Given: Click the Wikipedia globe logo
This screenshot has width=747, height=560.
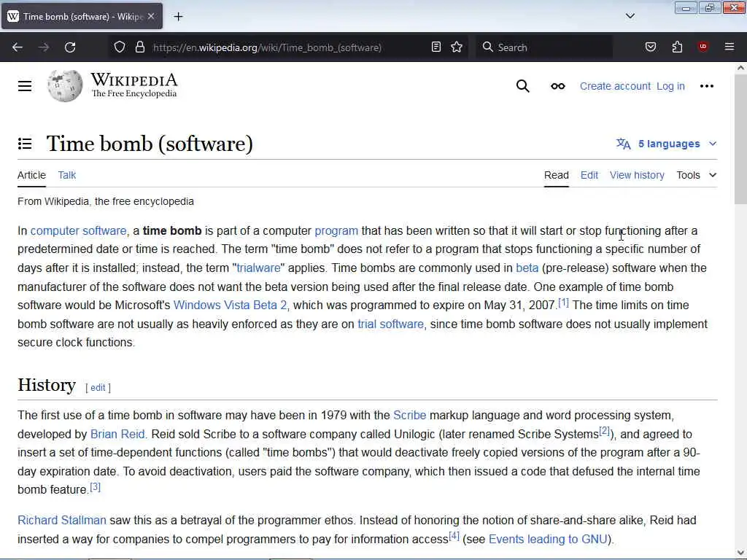Looking at the screenshot, I should click(65, 86).
